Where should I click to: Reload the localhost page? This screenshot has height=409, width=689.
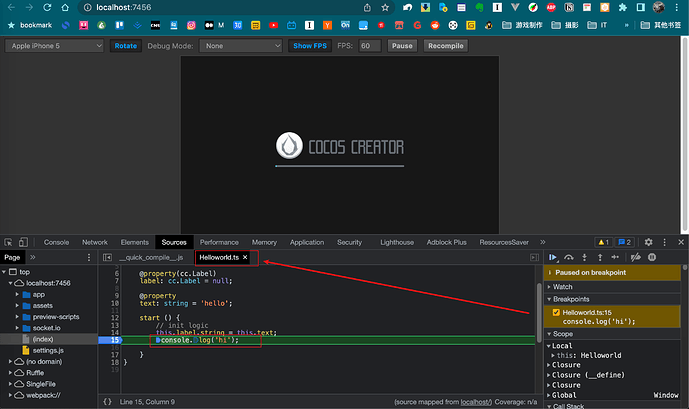click(47, 7)
